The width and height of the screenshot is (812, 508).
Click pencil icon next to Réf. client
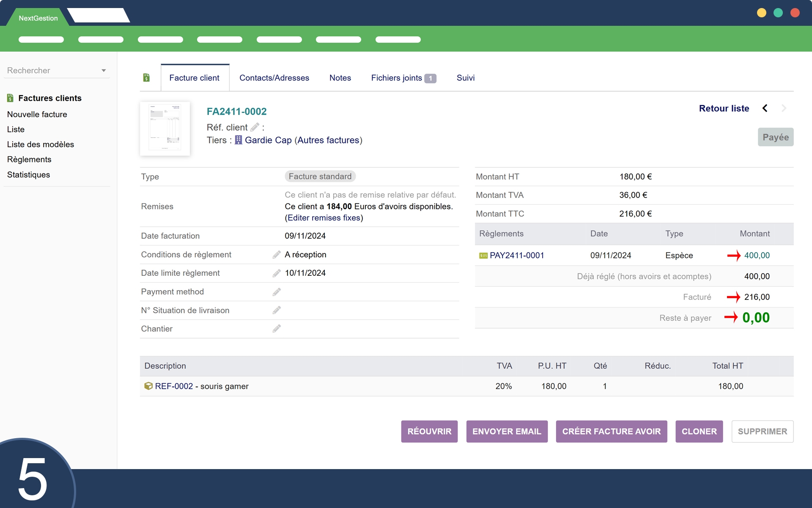pos(255,127)
